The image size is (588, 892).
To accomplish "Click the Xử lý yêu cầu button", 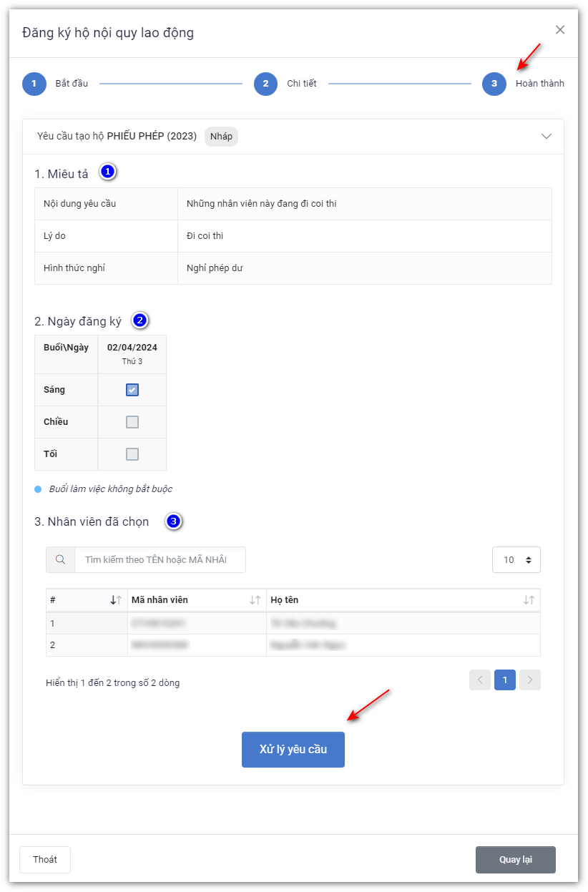I will 293,750.
